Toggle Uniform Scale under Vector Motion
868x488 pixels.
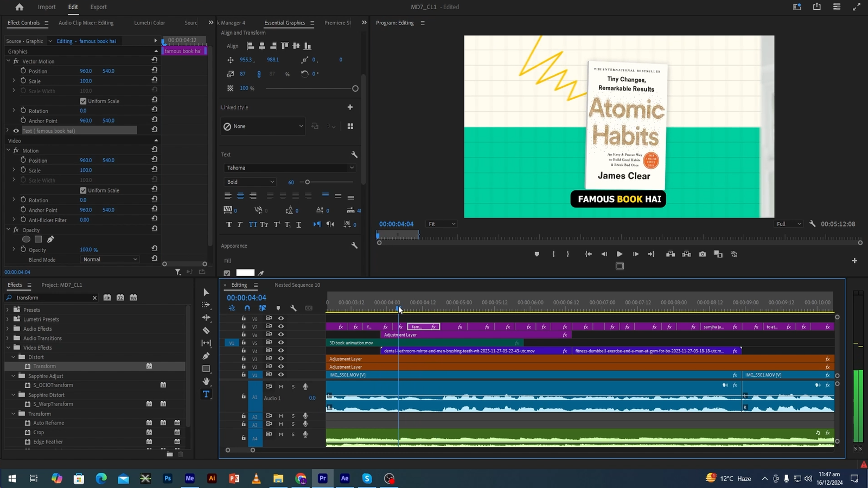point(83,101)
